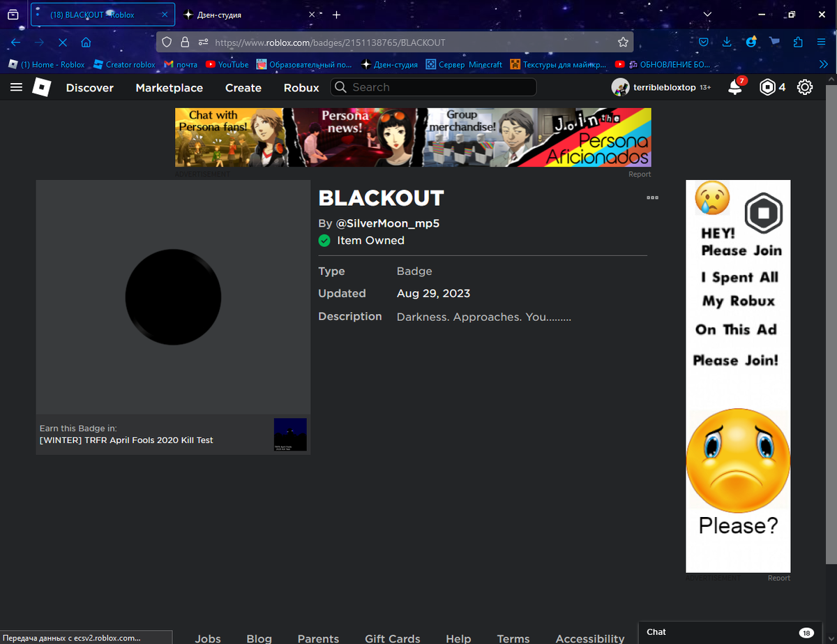This screenshot has height=644, width=837.
Task: Open the notifications bell
Action: (734, 87)
